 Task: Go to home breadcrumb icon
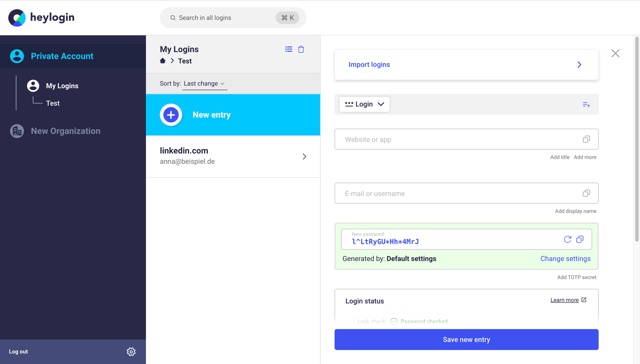(162, 61)
